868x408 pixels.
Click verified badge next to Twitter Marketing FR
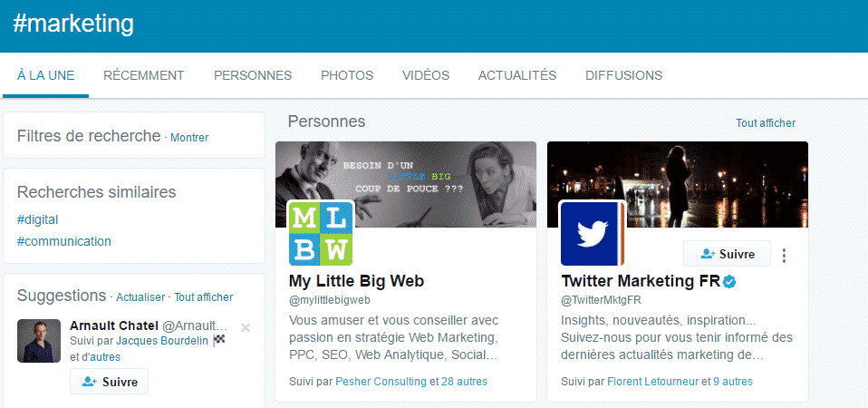[729, 282]
